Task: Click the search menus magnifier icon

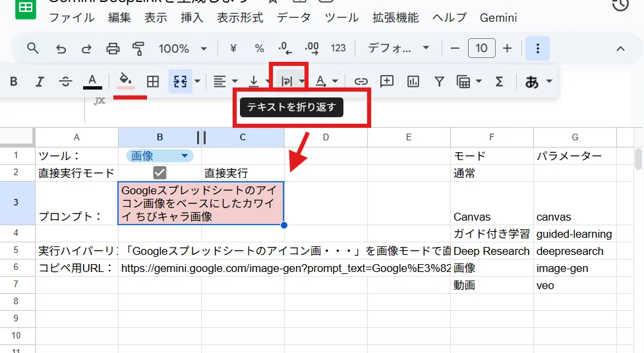Action: coord(33,49)
